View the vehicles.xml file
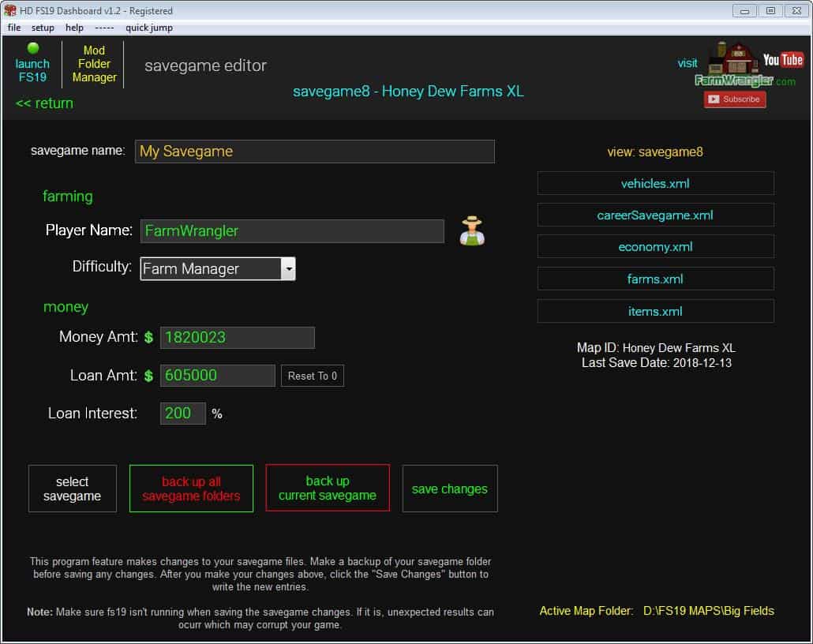 655,183
